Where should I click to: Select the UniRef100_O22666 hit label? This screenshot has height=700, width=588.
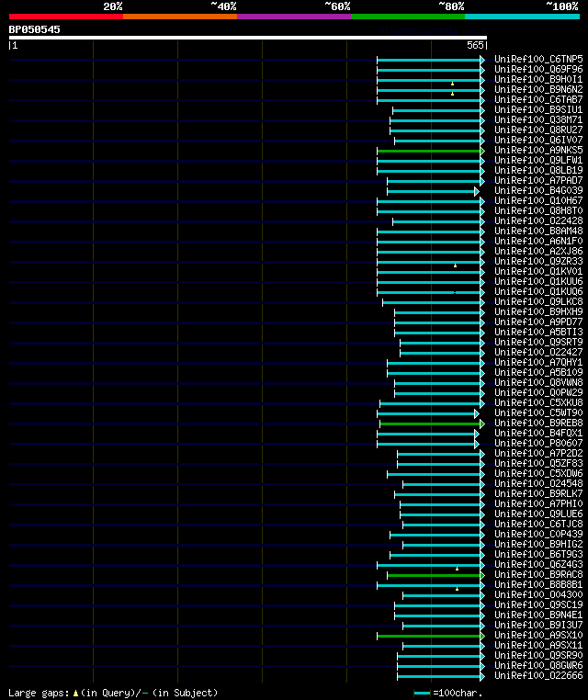pyautogui.click(x=538, y=675)
